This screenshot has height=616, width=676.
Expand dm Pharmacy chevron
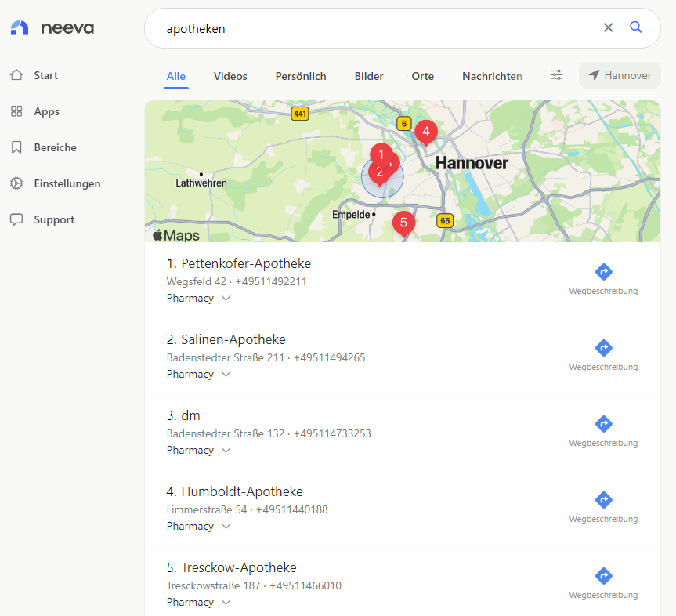click(226, 450)
